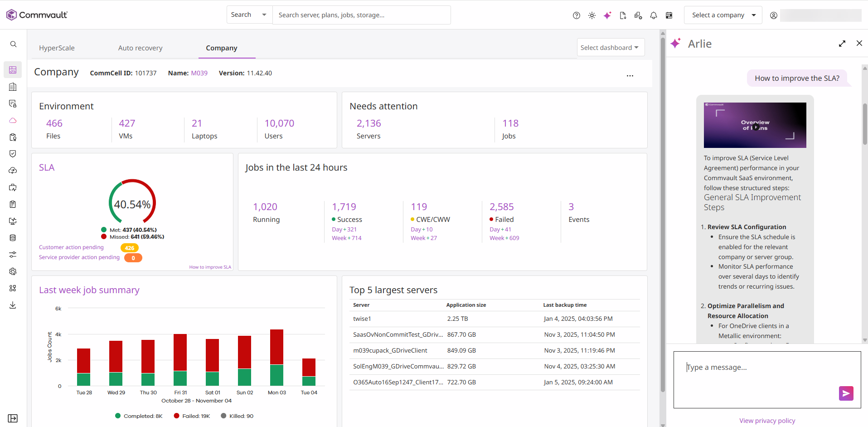Click the monitor with pulse sidebar icon
Viewport: 868px width, 427px height.
tap(13, 221)
